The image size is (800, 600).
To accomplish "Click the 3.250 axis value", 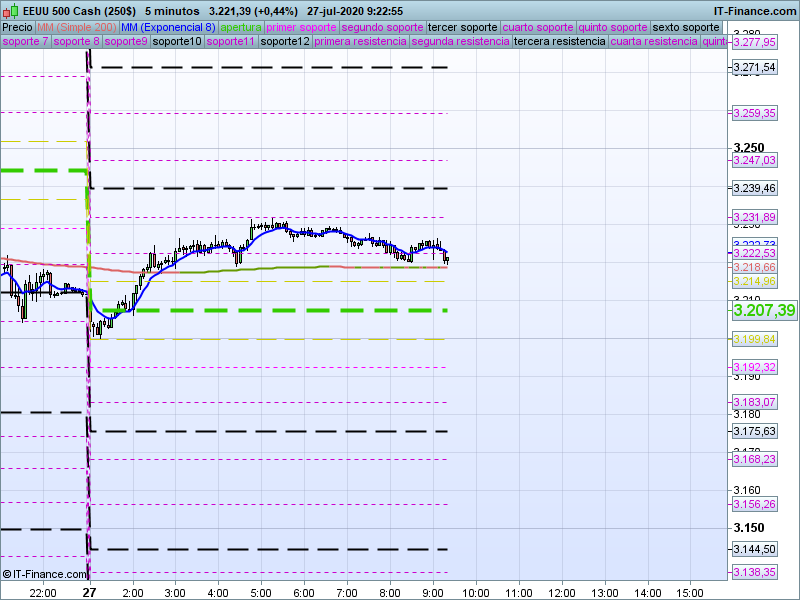I will [x=748, y=147].
